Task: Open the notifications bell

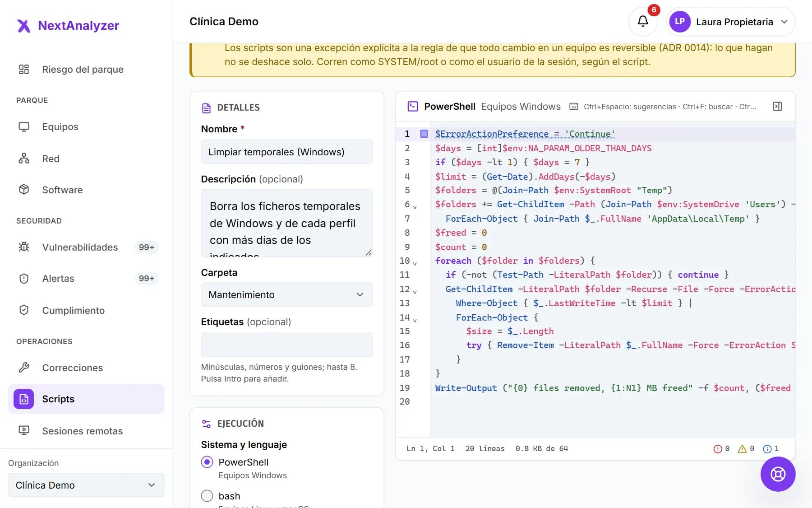Action: pos(643,21)
